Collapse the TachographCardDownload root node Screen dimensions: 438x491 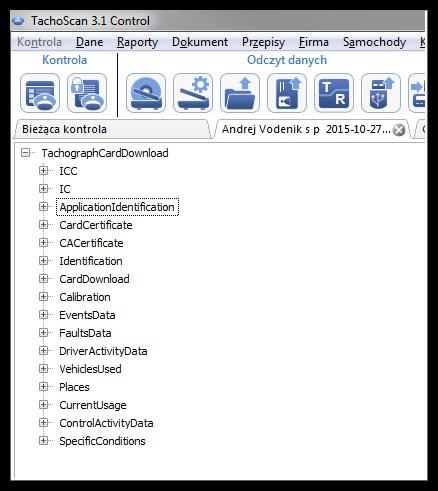pos(25,153)
